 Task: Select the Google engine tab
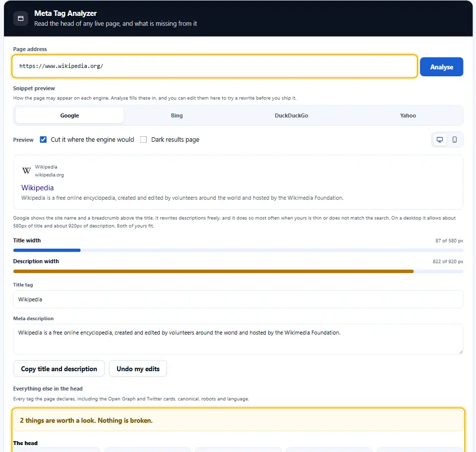coord(69,115)
